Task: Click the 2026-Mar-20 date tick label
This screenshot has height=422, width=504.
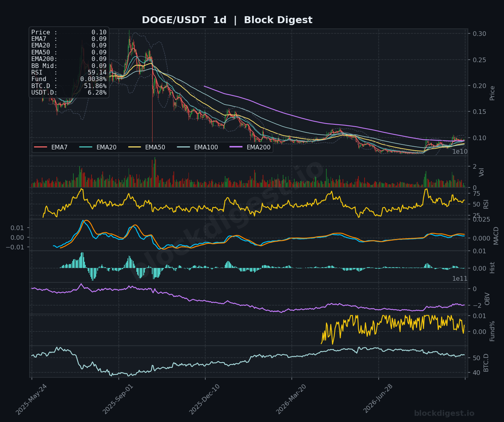Action: 292,399
